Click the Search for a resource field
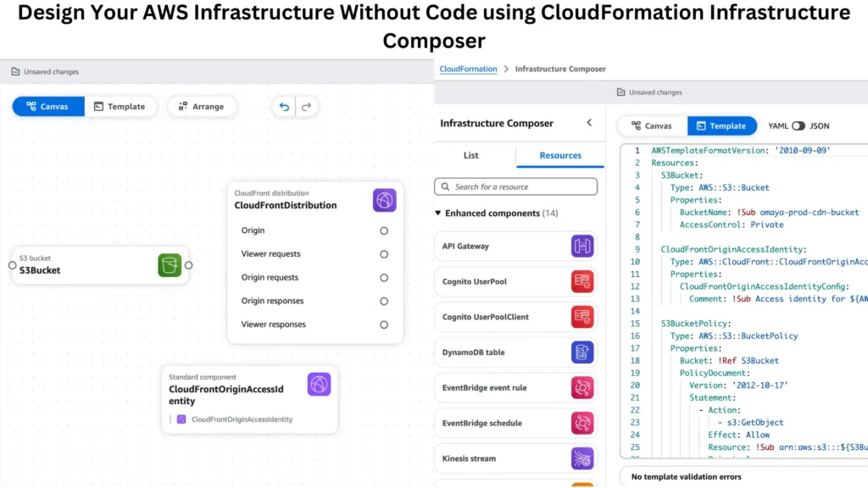Viewport: 868px width, 488px height. point(515,186)
